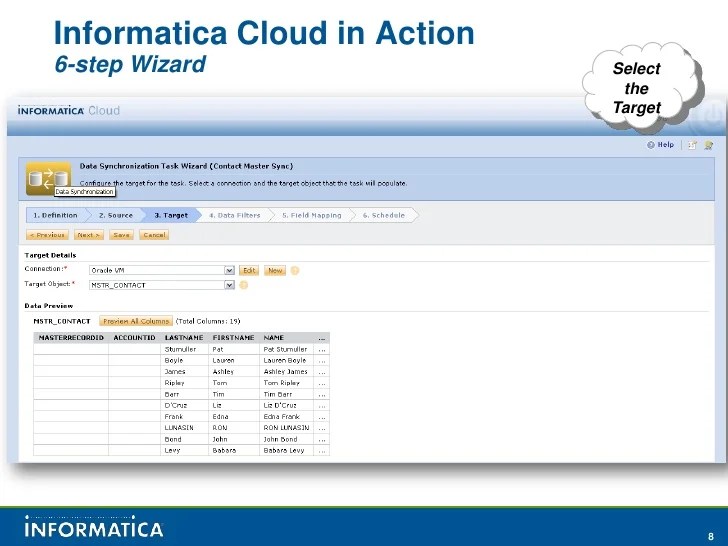The height and width of the screenshot is (546, 728).
Task: Click the Informatica Cloud logo
Action: (69, 110)
